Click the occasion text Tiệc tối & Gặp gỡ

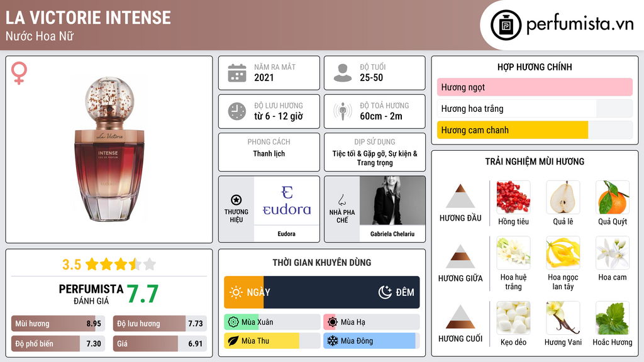tap(359, 153)
